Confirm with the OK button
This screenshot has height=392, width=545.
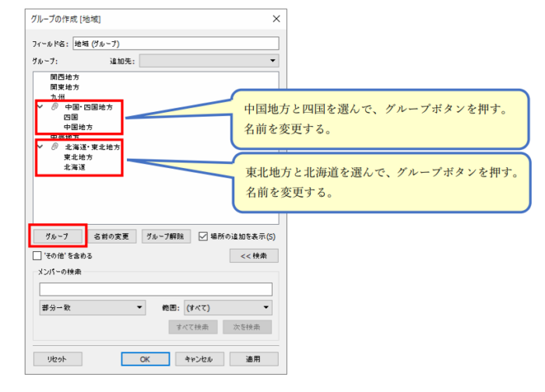coord(146,359)
